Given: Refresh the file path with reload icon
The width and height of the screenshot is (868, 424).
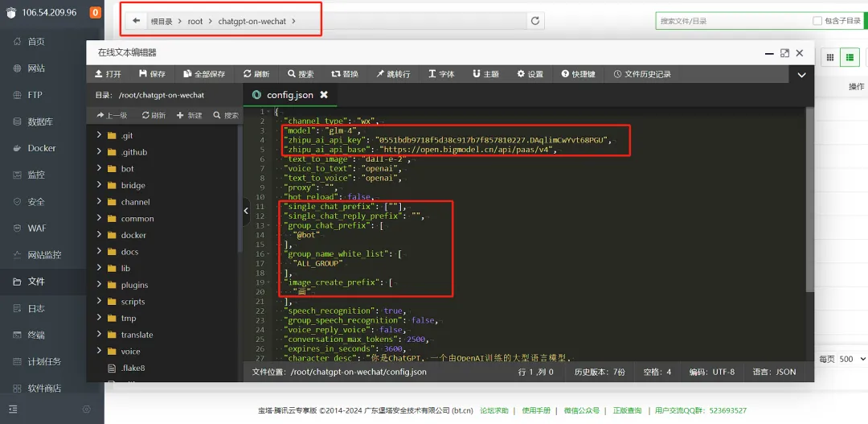Looking at the screenshot, I should point(534,21).
